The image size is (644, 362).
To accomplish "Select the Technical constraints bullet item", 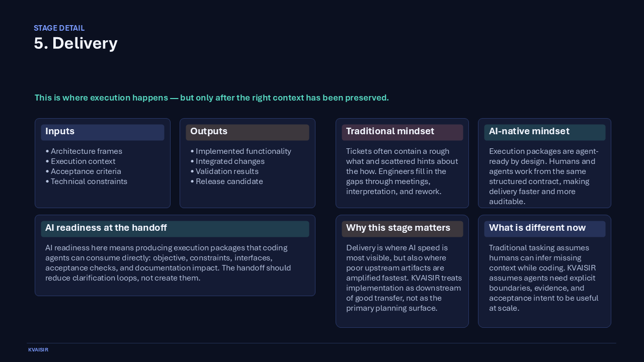I will [x=90, y=182].
